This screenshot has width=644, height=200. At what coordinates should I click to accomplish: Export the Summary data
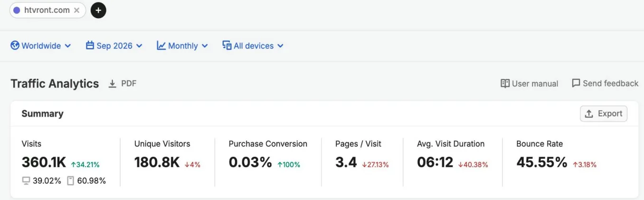[604, 114]
